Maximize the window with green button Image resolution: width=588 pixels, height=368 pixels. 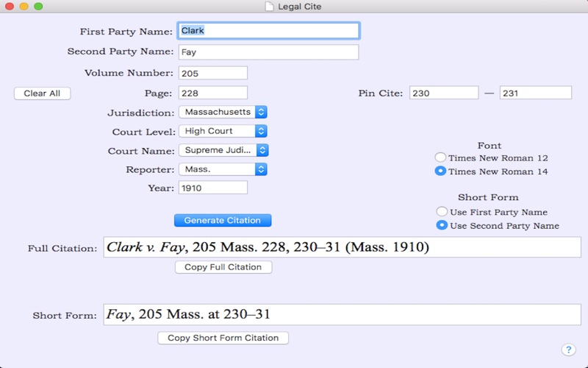coord(38,7)
